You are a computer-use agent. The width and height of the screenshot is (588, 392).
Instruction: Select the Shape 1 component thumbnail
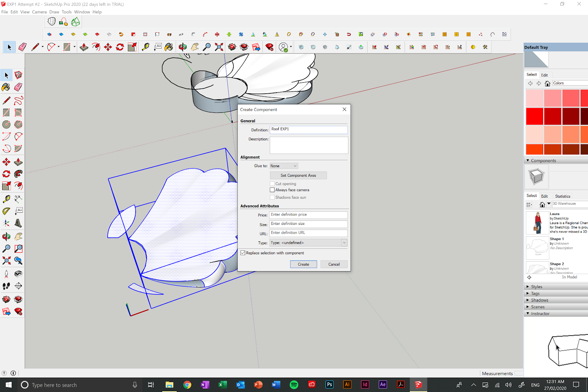pyautogui.click(x=537, y=248)
